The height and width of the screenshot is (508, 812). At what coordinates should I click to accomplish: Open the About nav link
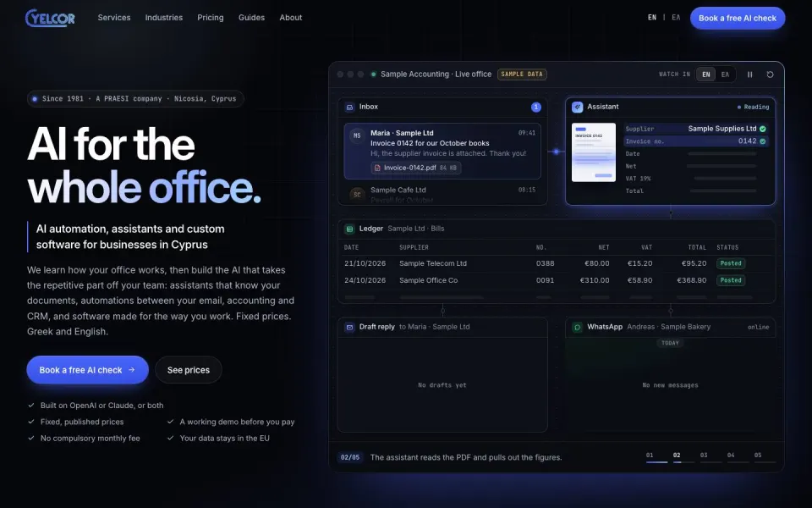pos(290,18)
